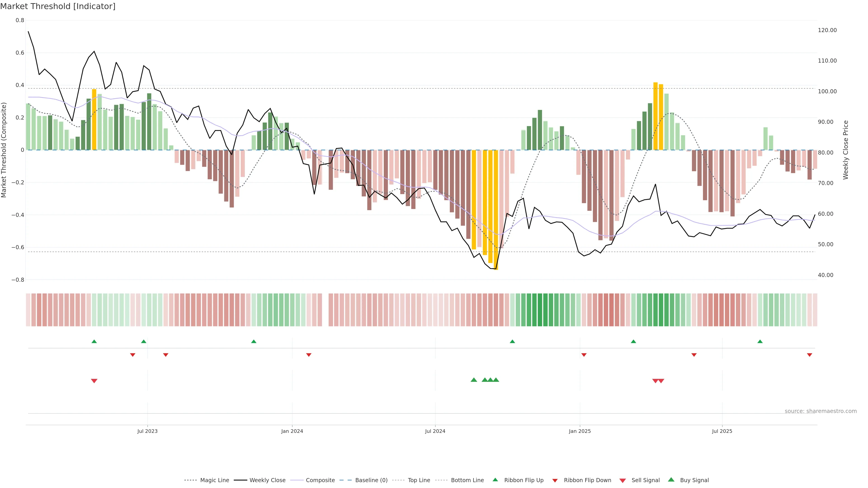Click the Ribbon Flip Up legend icon
Screen dimensions: 868x488
pyautogui.click(x=495, y=480)
